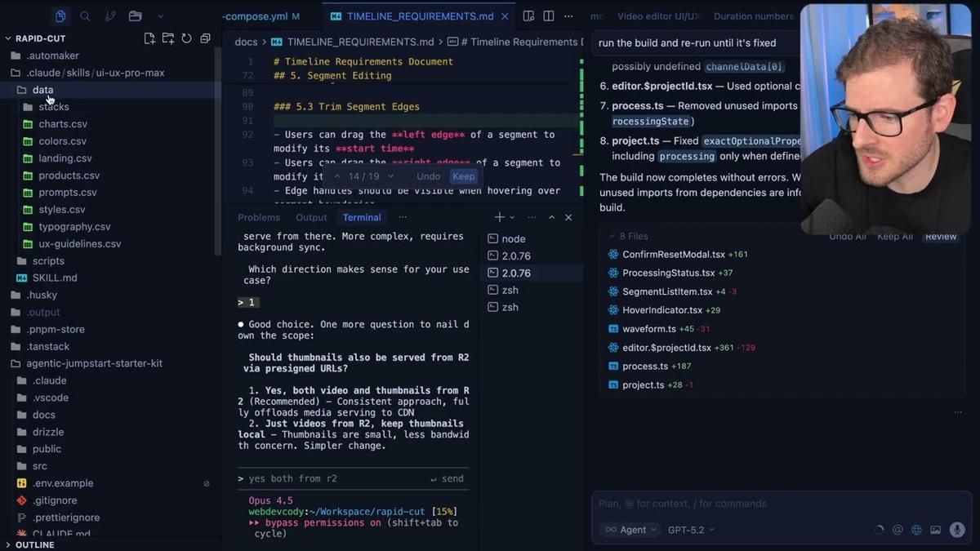980x551 pixels.
Task: Collapse the 8 Files changes list
Action: point(612,237)
